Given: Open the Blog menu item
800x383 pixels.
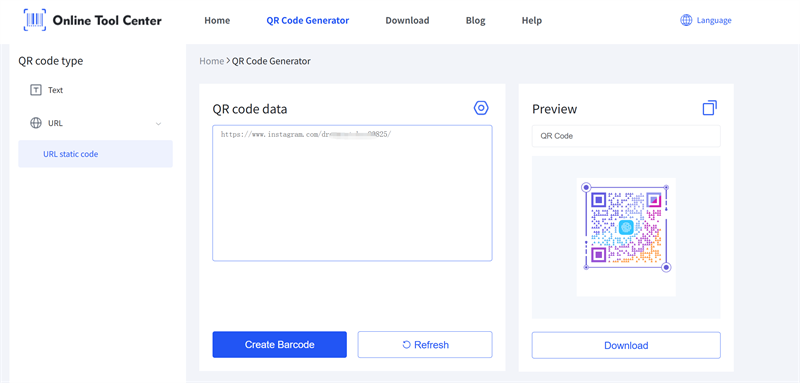Looking at the screenshot, I should [476, 21].
